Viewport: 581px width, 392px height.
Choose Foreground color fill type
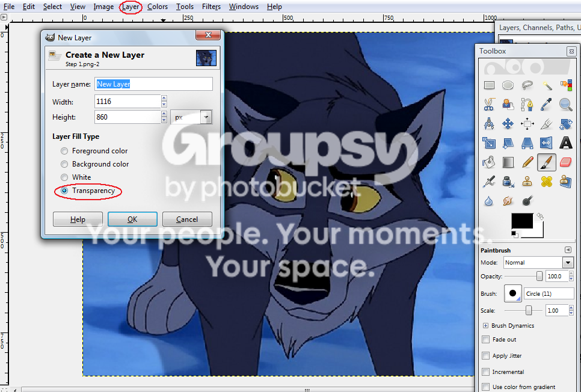tap(64, 151)
